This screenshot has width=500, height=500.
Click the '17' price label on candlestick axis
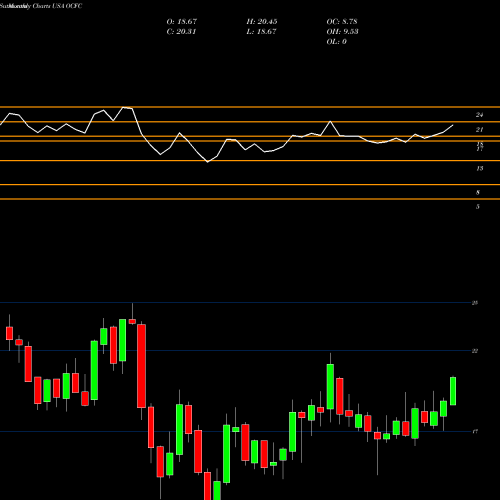tap(475, 432)
